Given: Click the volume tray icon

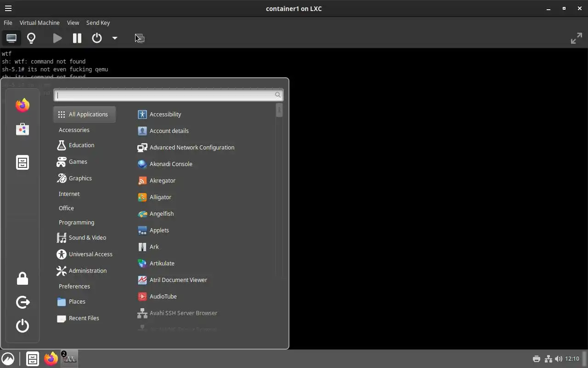Looking at the screenshot, I should (x=559, y=359).
